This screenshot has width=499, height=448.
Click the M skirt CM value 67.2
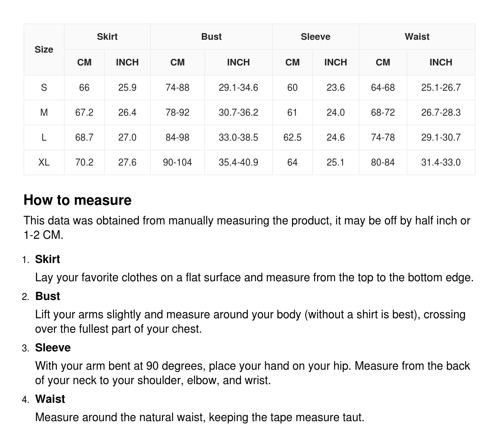click(84, 113)
